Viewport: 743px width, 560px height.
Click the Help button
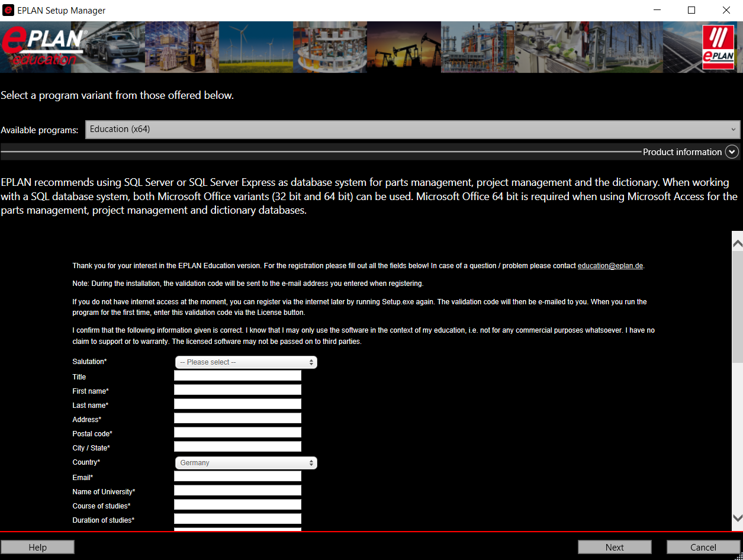[38, 547]
